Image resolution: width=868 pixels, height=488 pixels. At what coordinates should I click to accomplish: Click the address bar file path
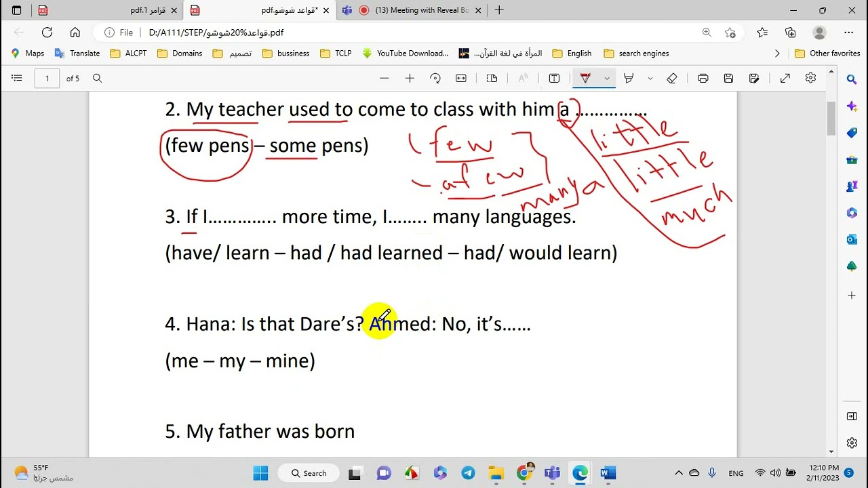(216, 33)
